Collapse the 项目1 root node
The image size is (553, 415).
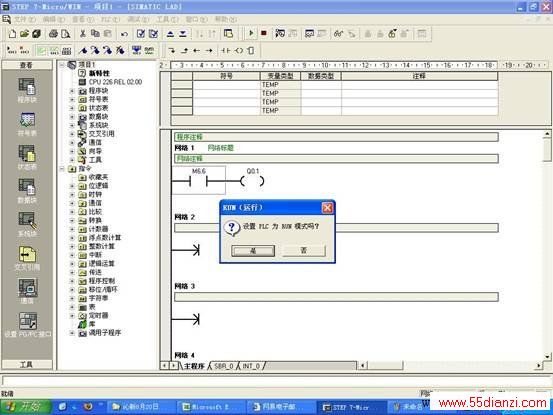pos(62,65)
